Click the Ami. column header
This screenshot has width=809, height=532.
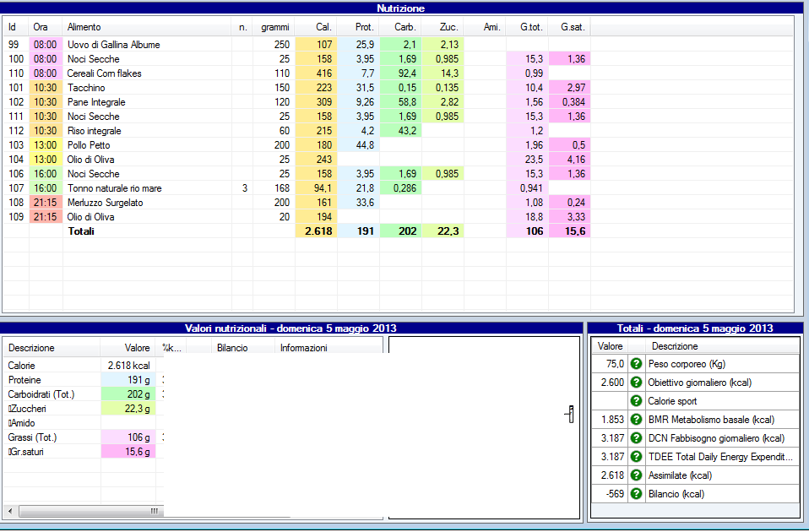(x=485, y=27)
